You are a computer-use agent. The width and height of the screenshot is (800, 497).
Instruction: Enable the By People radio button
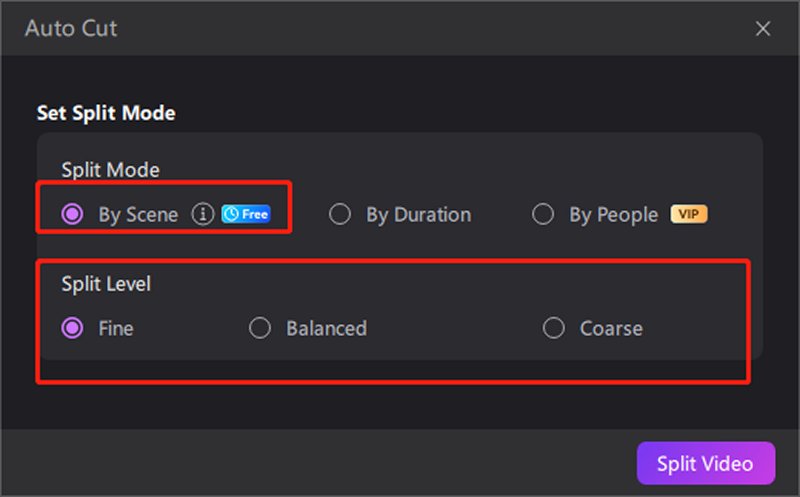click(543, 214)
